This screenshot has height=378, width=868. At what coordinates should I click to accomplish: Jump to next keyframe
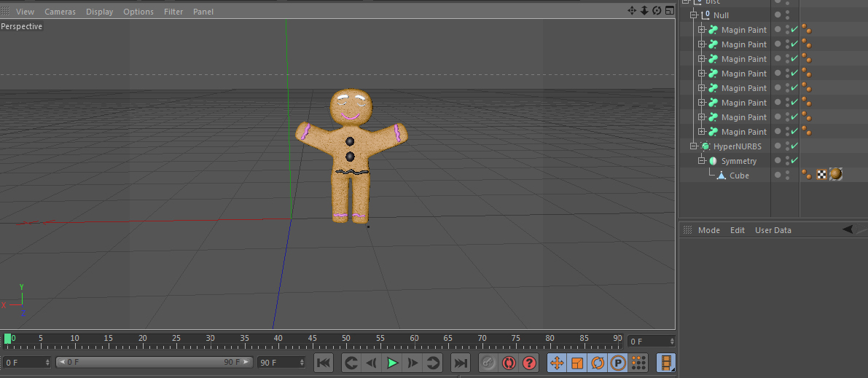click(432, 363)
